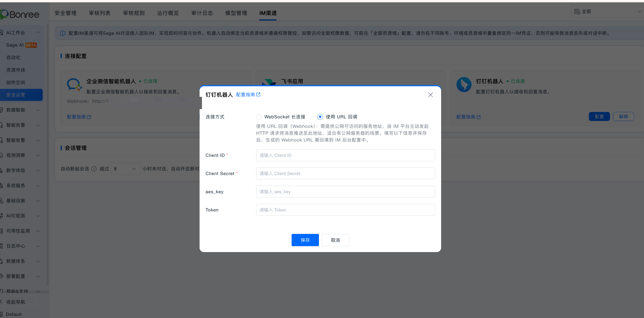Open 配置指南 on the DingTalk robot card
The image size is (644, 318).
(468, 117)
